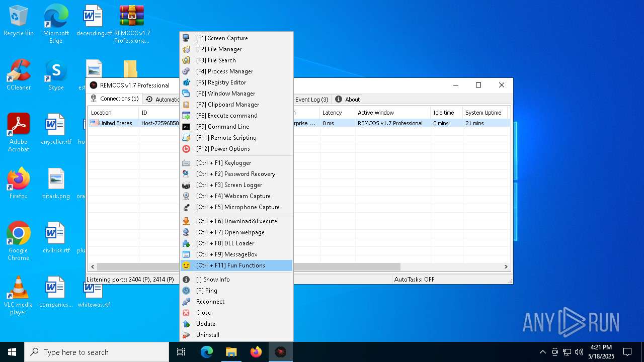Select [Ctrl + F1] Keylogger
Image resolution: width=644 pixels, height=362 pixels.
tap(236, 163)
